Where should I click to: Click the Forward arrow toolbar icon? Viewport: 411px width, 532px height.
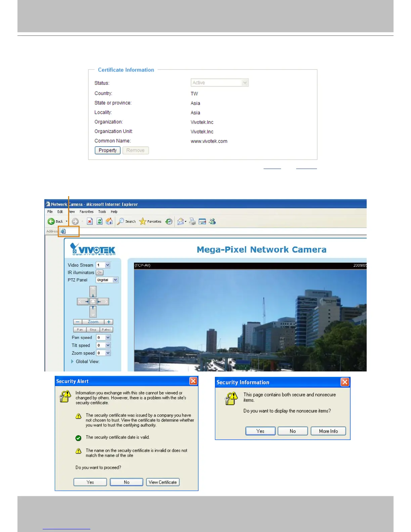click(75, 221)
